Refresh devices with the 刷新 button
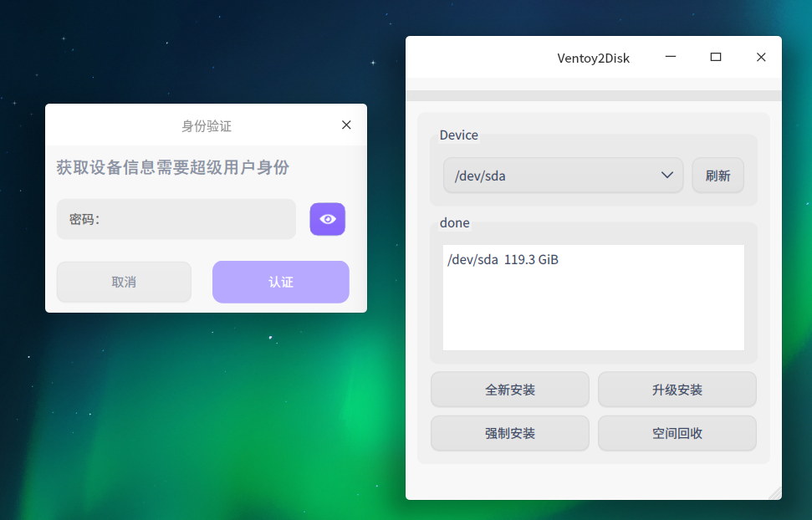812x520 pixels. (x=718, y=176)
